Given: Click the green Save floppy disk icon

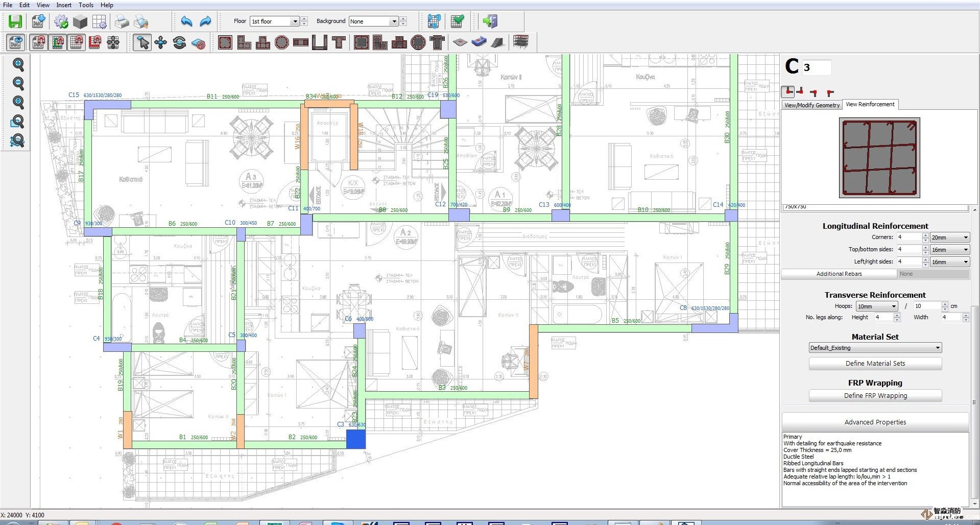Looking at the screenshot, I should [15, 21].
